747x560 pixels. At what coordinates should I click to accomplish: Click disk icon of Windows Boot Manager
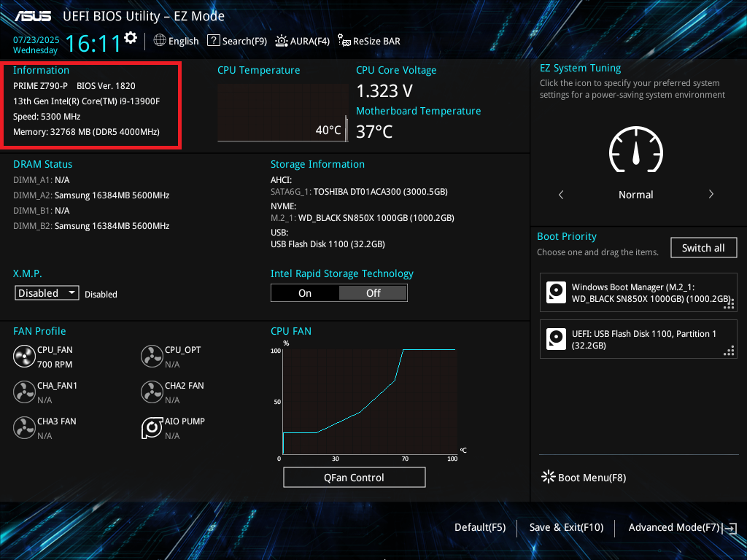[556, 292]
